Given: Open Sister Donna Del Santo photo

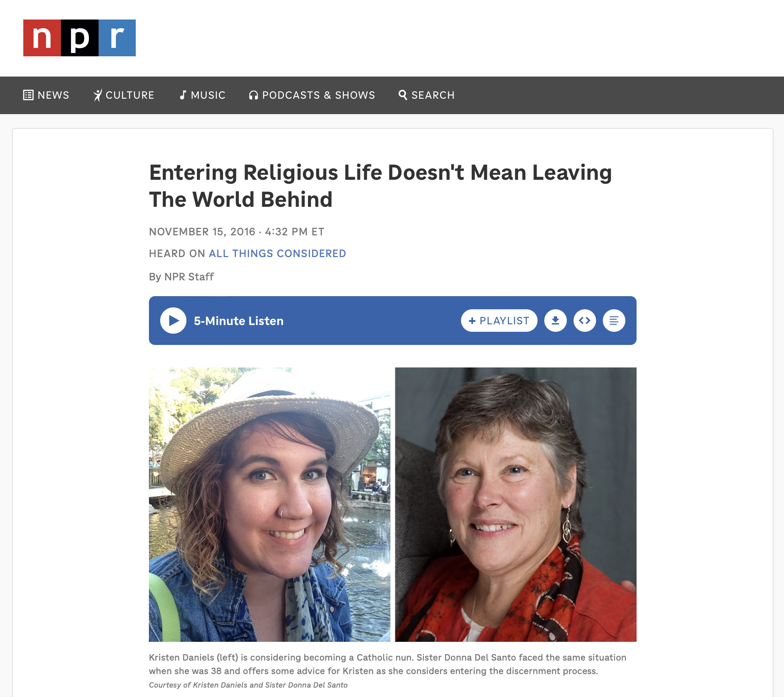Looking at the screenshot, I should (x=515, y=504).
